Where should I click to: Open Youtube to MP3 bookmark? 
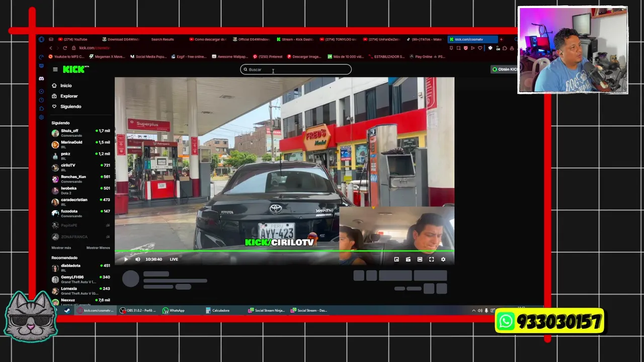66,57
